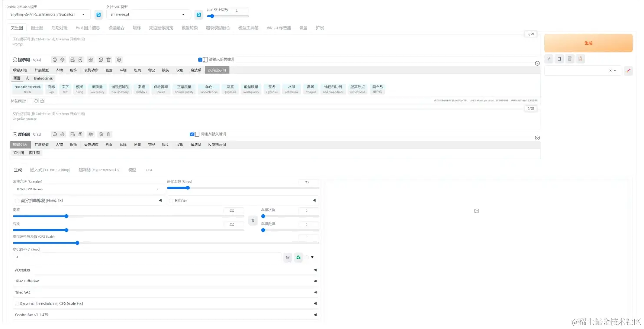Image resolution: width=644 pixels, height=329 pixels.
Task: Click the clock icon next to 标签颜色
Action: click(36, 101)
